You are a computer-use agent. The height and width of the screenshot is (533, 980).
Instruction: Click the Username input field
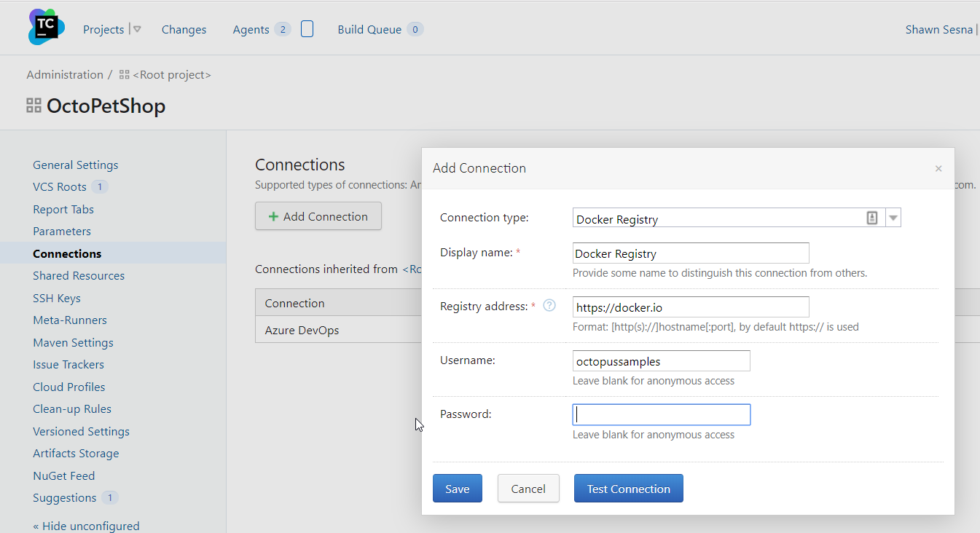[661, 361]
